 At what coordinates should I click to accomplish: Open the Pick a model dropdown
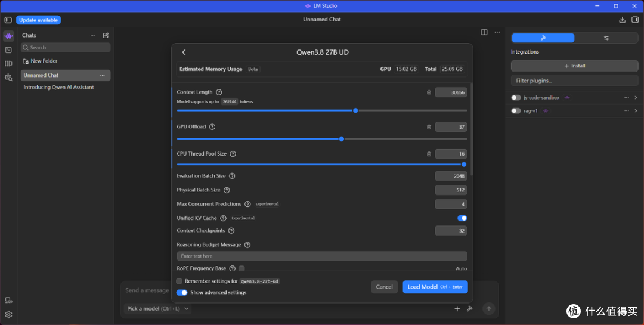click(x=157, y=308)
